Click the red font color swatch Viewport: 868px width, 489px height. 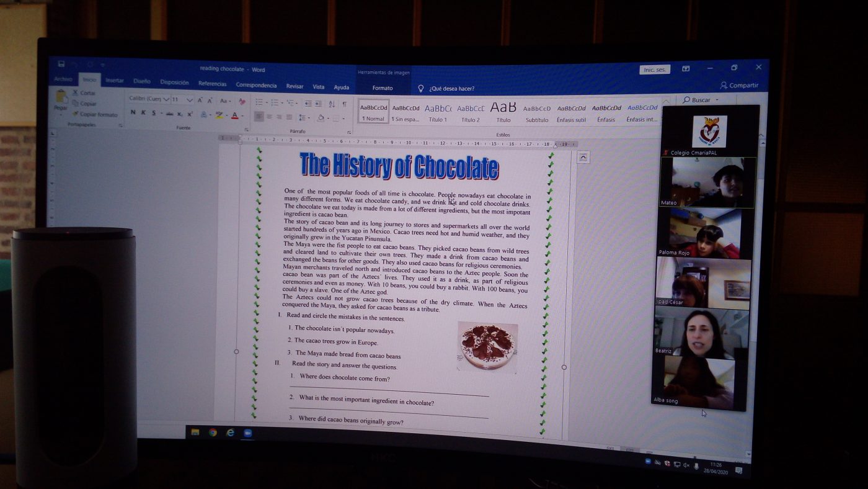235,115
